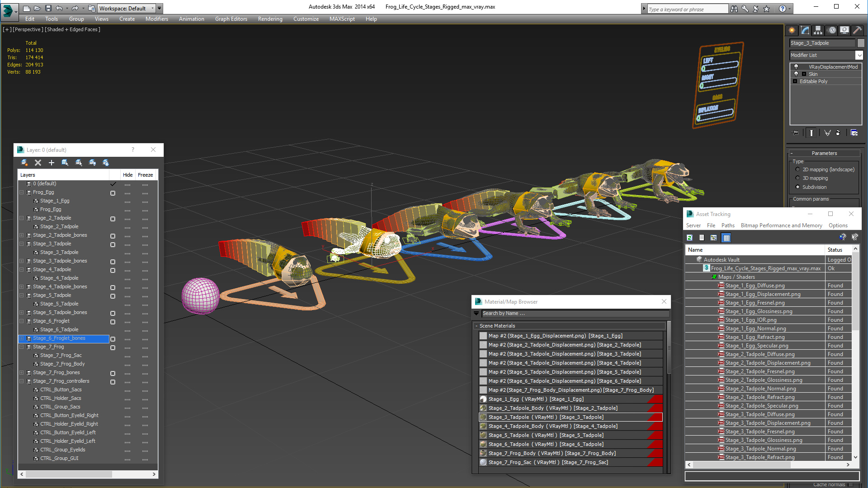Image resolution: width=868 pixels, height=488 pixels.
Task: Click Delete Layer X icon in Layer dialog
Action: pyautogui.click(x=38, y=163)
